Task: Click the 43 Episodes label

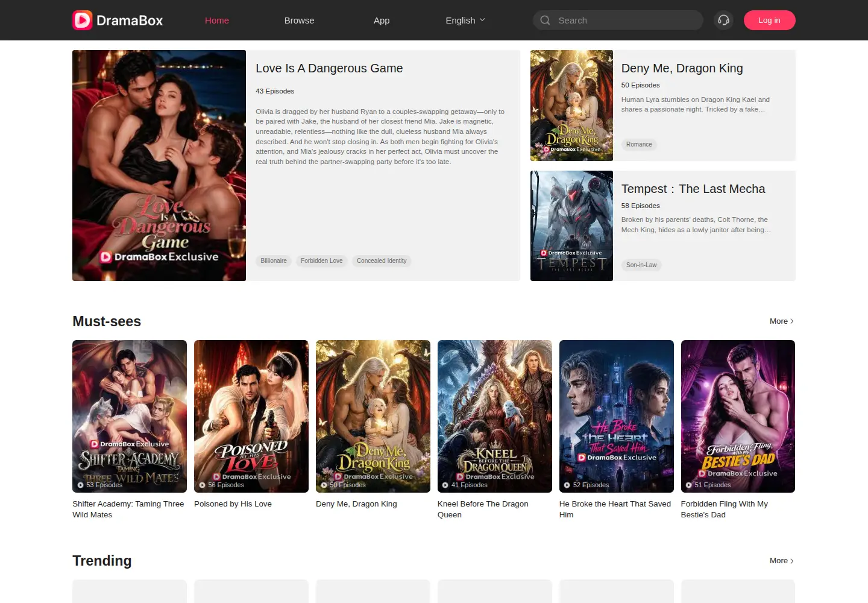Action: pyautogui.click(x=275, y=92)
